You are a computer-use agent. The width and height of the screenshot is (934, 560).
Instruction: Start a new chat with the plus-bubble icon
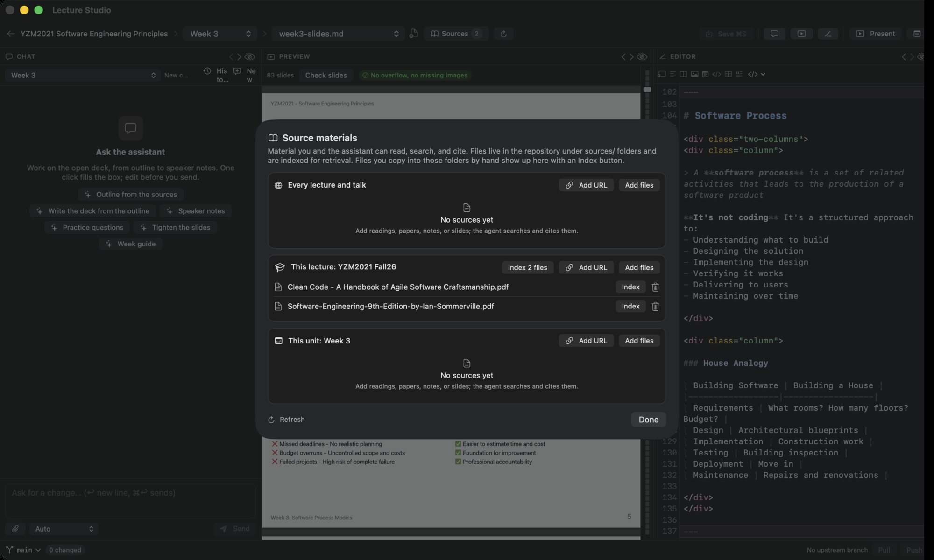click(237, 71)
